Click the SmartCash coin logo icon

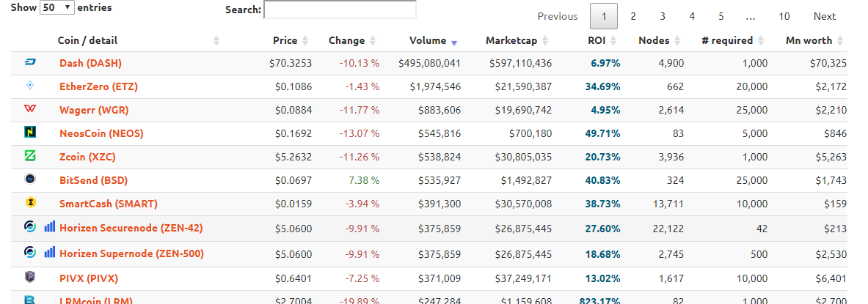(30, 203)
